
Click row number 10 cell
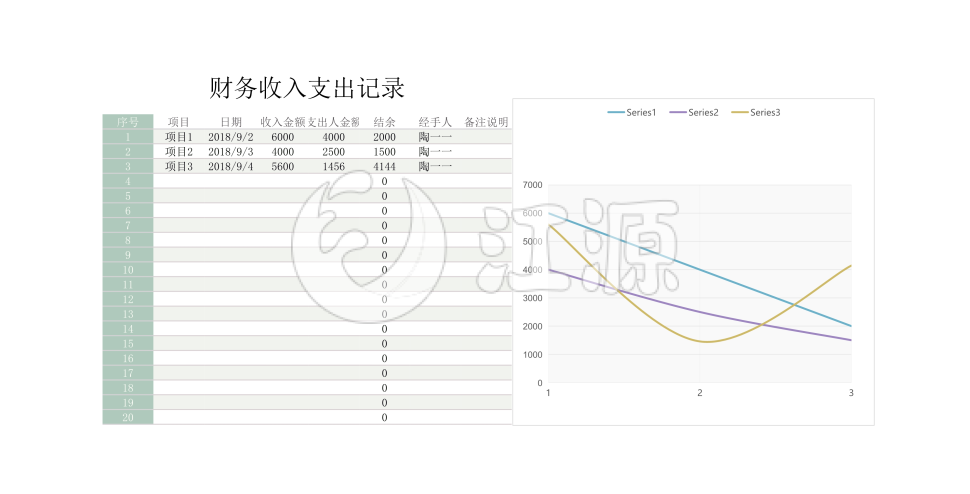pyautogui.click(x=128, y=270)
